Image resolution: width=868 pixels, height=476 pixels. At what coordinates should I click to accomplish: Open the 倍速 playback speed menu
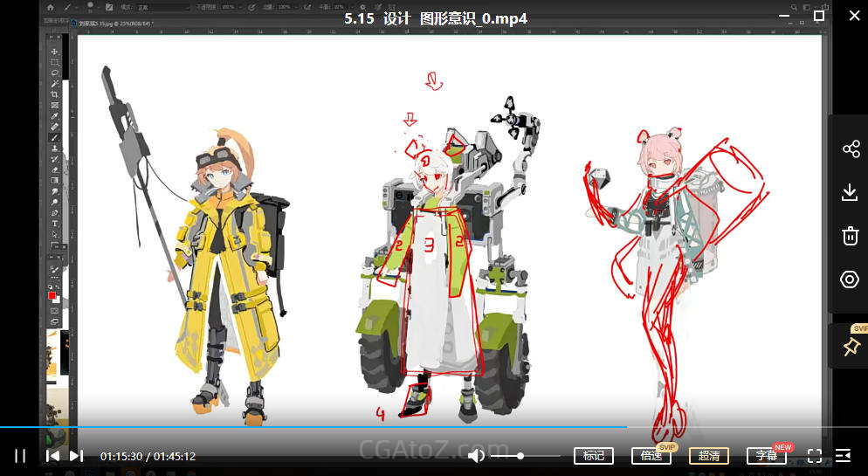pyautogui.click(x=651, y=455)
